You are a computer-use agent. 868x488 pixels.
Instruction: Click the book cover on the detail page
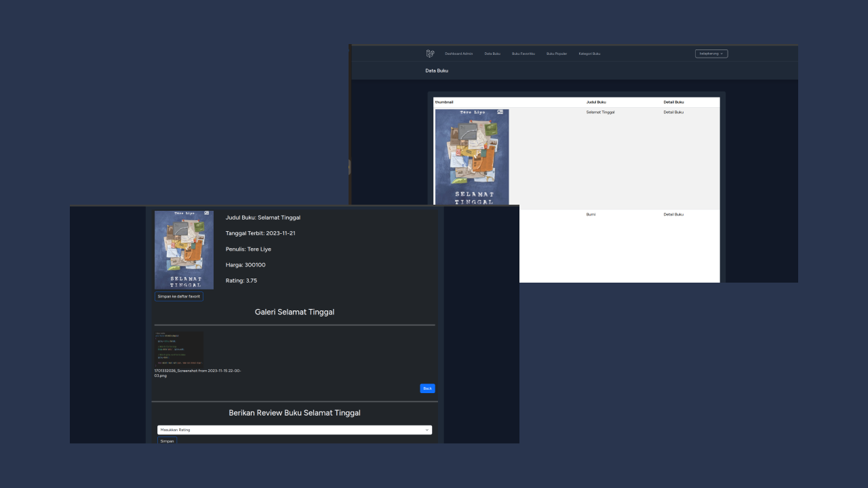click(x=184, y=250)
